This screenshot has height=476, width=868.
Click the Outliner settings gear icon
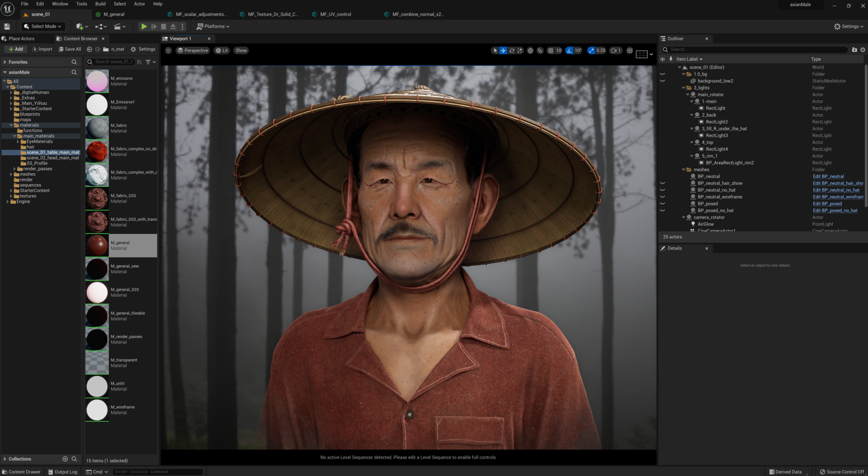(863, 50)
